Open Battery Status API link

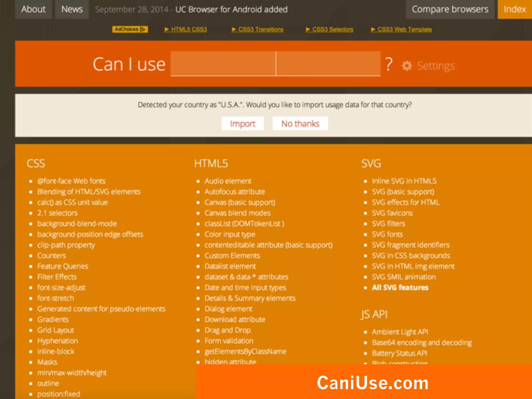coord(400,353)
